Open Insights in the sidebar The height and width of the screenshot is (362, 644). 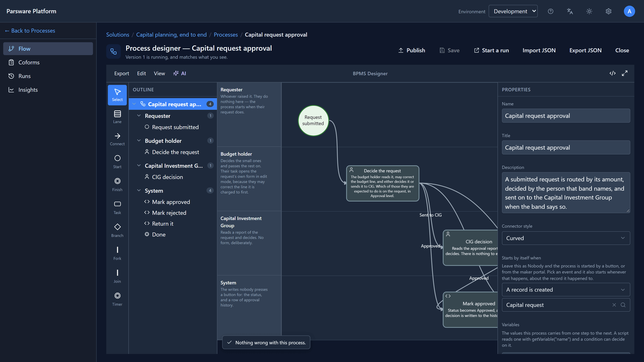(x=48, y=90)
